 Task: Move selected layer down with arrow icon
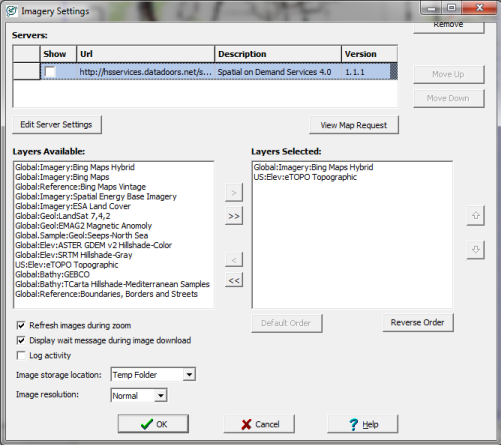click(475, 249)
